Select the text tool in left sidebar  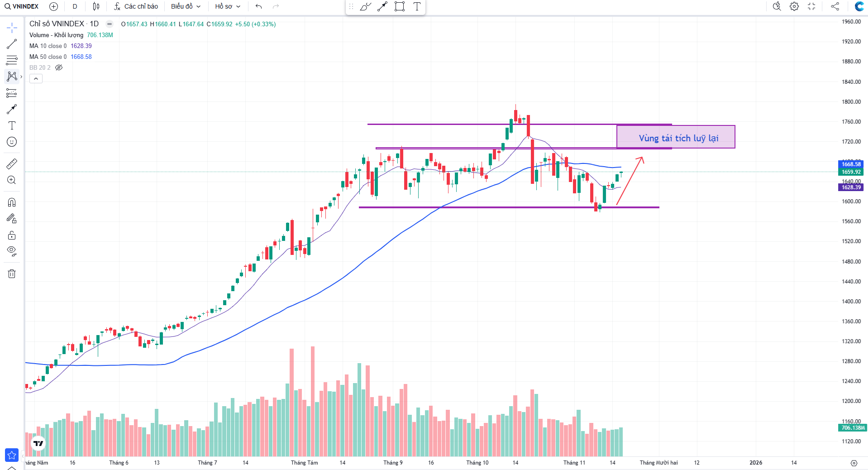coord(12,125)
